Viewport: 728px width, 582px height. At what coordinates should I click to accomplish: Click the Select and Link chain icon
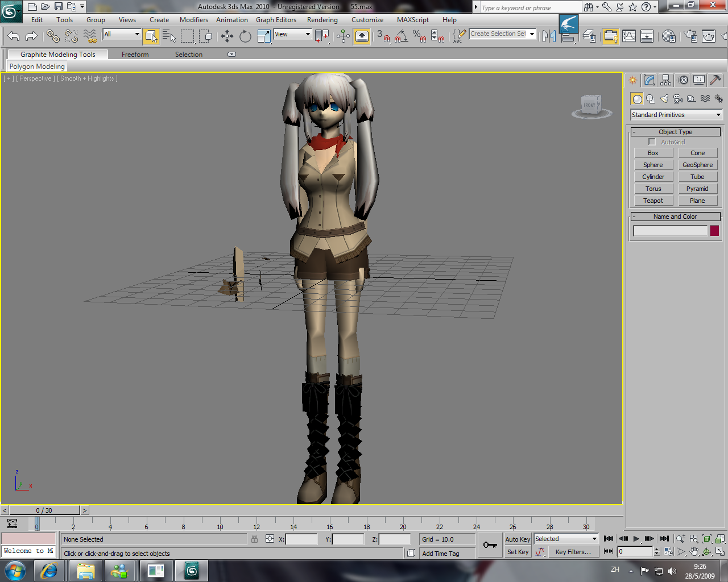point(53,36)
